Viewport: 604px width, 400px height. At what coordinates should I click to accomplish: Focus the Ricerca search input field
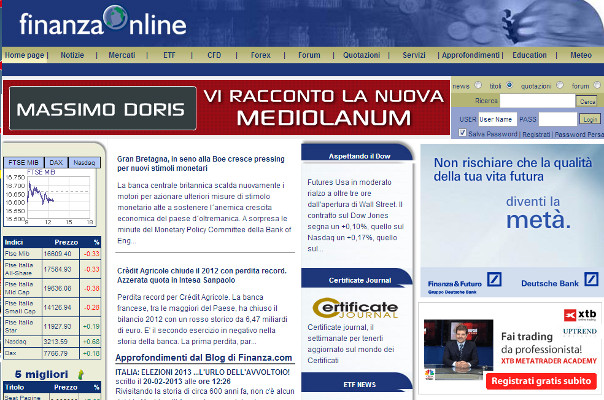537,101
